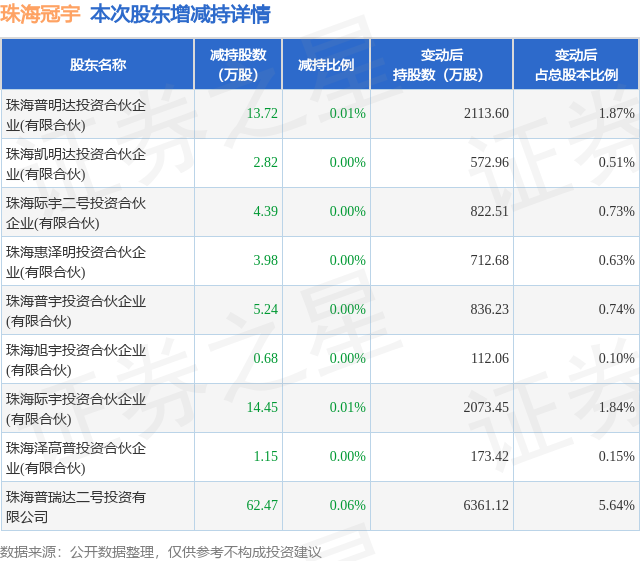Click the holdings value 836.23
This screenshot has width=640, height=561.
489,309
